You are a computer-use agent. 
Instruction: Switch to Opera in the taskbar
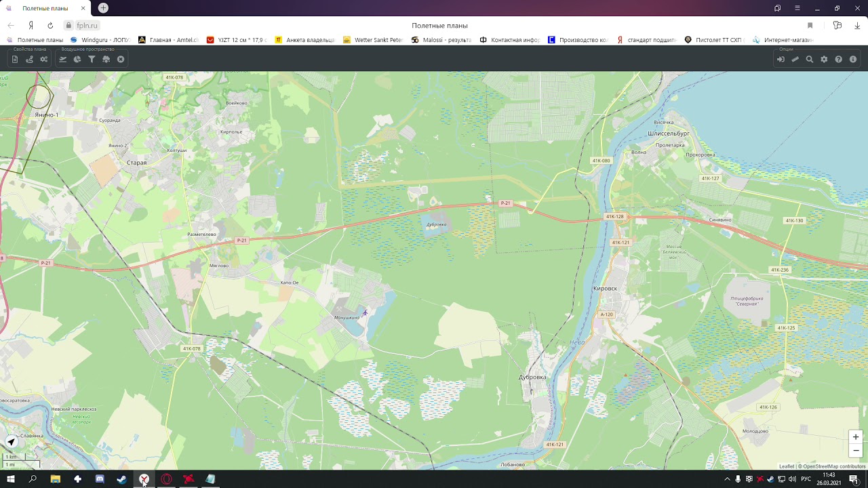click(x=166, y=479)
